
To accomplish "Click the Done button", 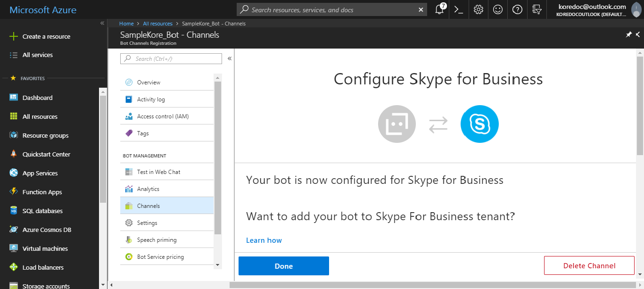I will 284,266.
